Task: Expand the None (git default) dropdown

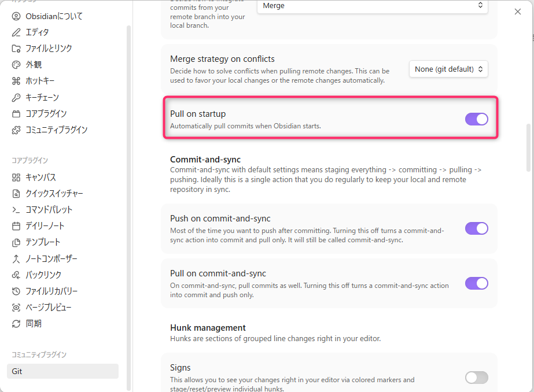Action: [x=448, y=69]
